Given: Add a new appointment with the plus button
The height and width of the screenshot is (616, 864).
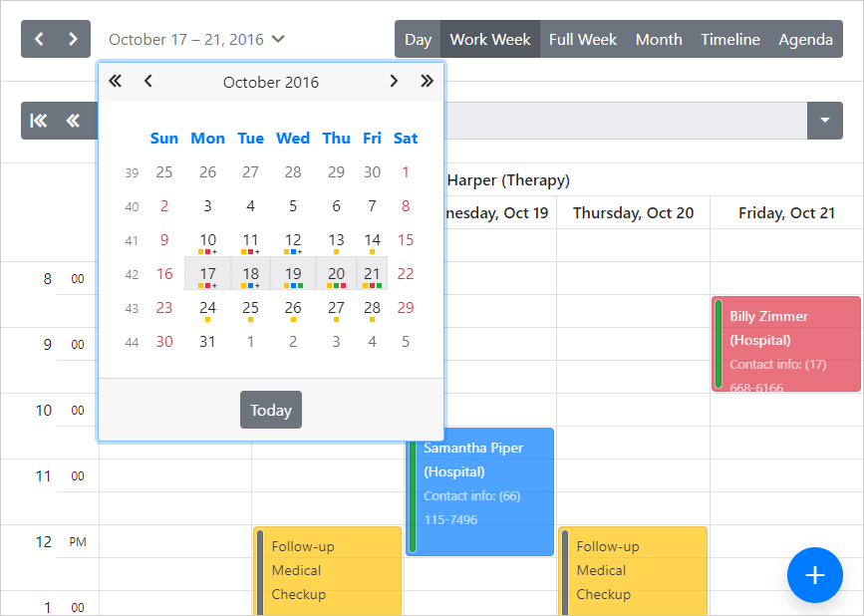Looking at the screenshot, I should (814, 575).
